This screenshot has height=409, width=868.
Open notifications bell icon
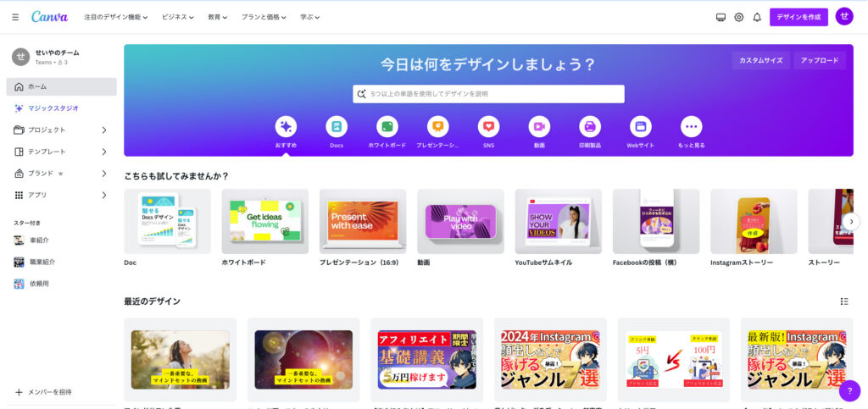pyautogui.click(x=757, y=17)
